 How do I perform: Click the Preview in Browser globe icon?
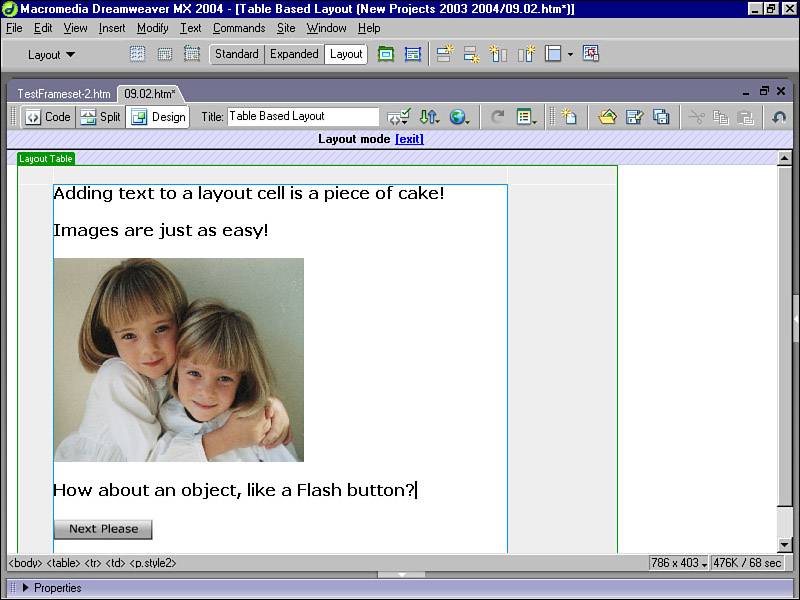(x=458, y=117)
